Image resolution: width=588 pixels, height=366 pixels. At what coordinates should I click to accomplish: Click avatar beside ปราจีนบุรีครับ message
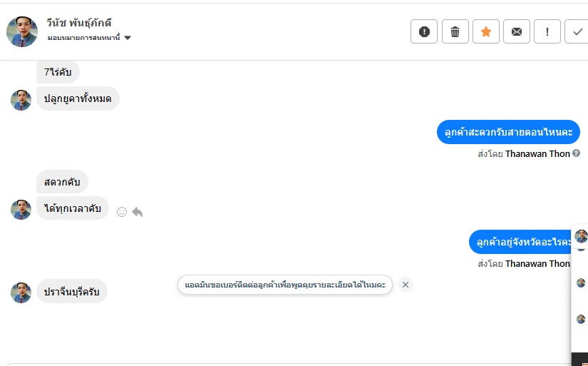click(21, 293)
